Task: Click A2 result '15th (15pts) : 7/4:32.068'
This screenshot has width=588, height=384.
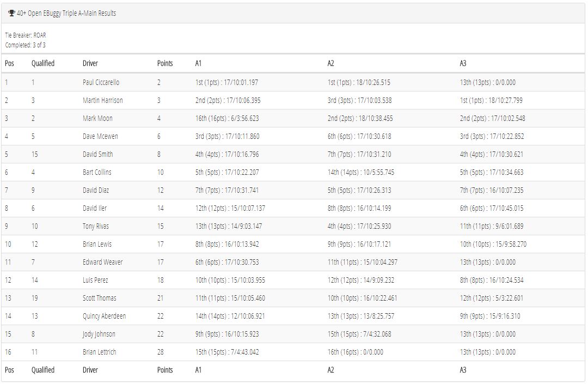Action: click(359, 334)
